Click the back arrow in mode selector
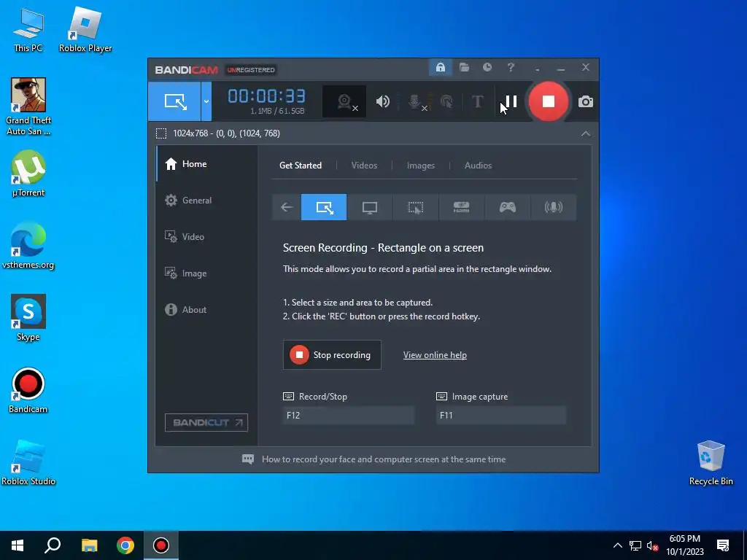 click(286, 207)
